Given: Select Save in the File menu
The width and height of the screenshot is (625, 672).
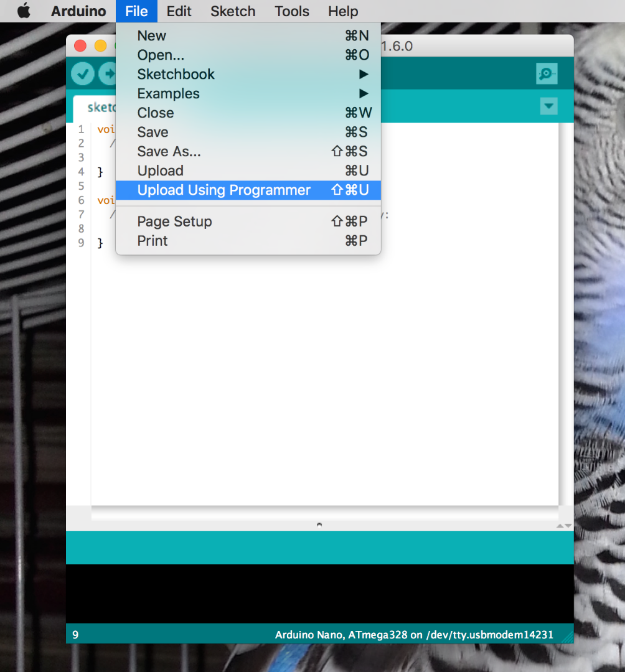Looking at the screenshot, I should (153, 132).
